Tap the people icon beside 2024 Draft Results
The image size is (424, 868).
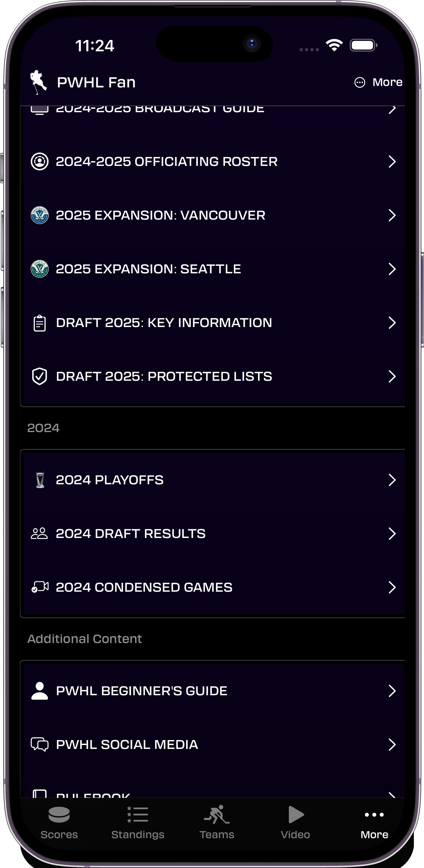(x=39, y=534)
